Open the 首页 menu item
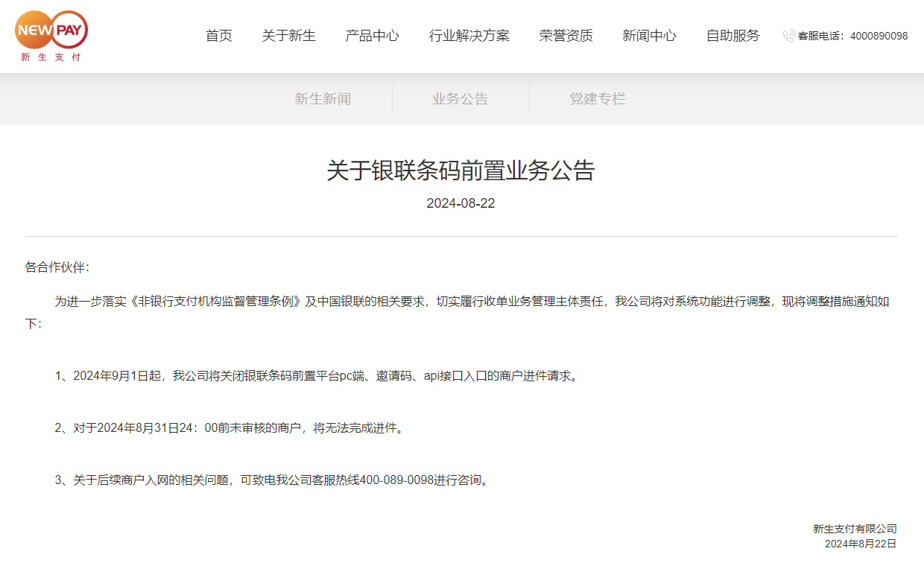Viewport: 924px width, 563px height. click(219, 36)
